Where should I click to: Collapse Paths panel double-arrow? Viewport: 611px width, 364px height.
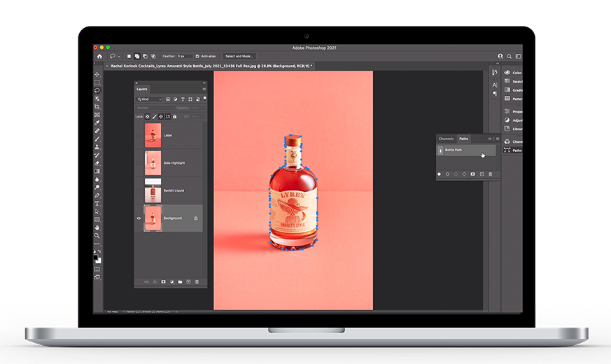(x=490, y=139)
